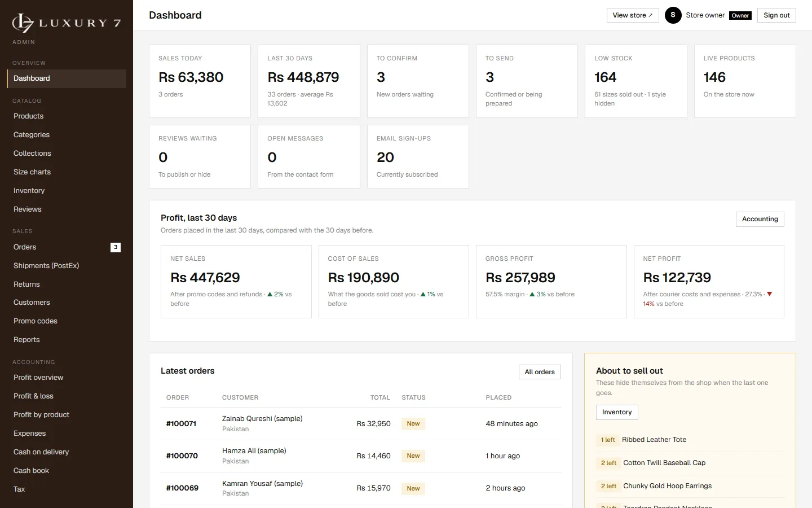Image resolution: width=812 pixels, height=508 pixels.
Task: Open order #100069
Action: (182, 488)
